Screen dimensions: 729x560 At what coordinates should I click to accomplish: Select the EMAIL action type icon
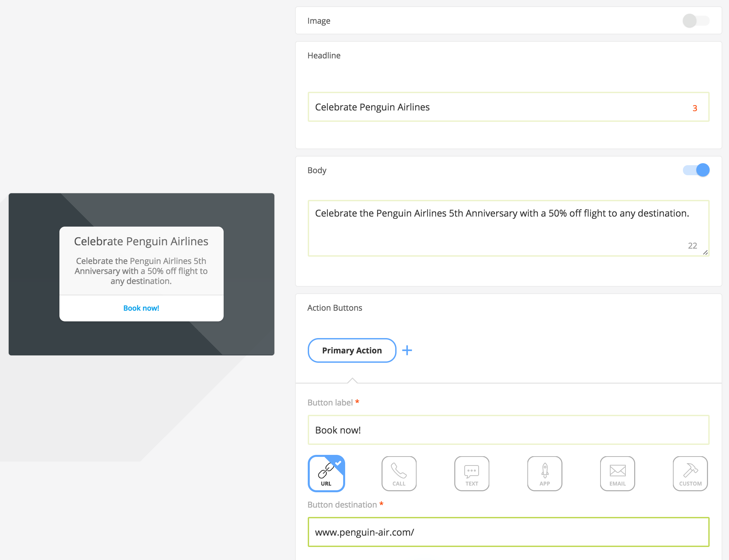pyautogui.click(x=618, y=473)
